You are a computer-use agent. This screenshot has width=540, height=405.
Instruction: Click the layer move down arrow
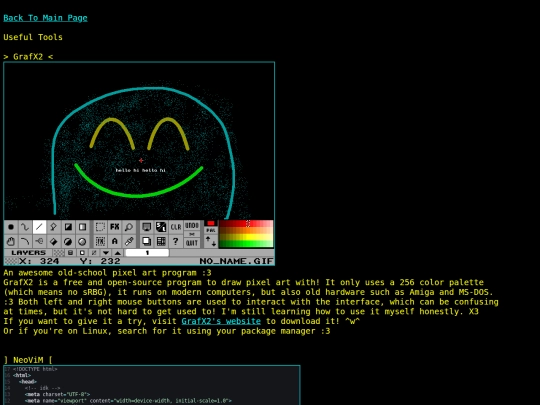click(106, 253)
